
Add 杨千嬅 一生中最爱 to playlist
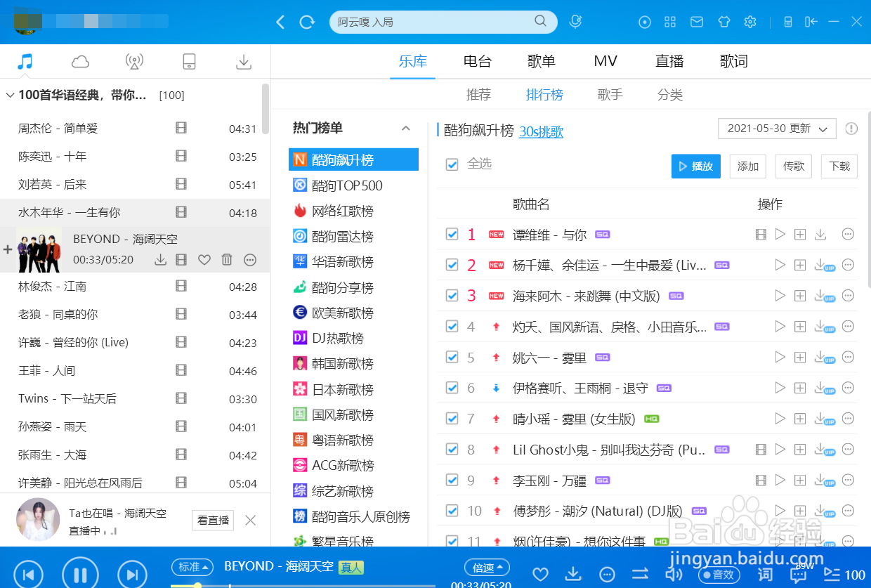coord(799,265)
